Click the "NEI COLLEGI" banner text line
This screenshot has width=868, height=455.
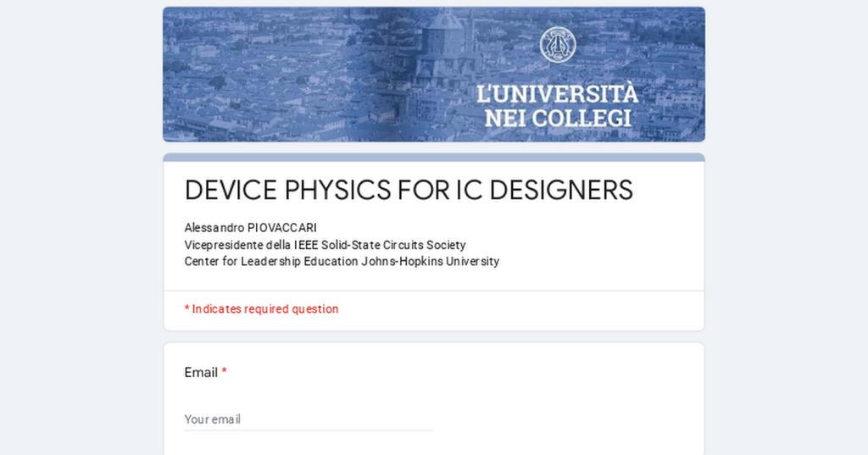[557, 118]
